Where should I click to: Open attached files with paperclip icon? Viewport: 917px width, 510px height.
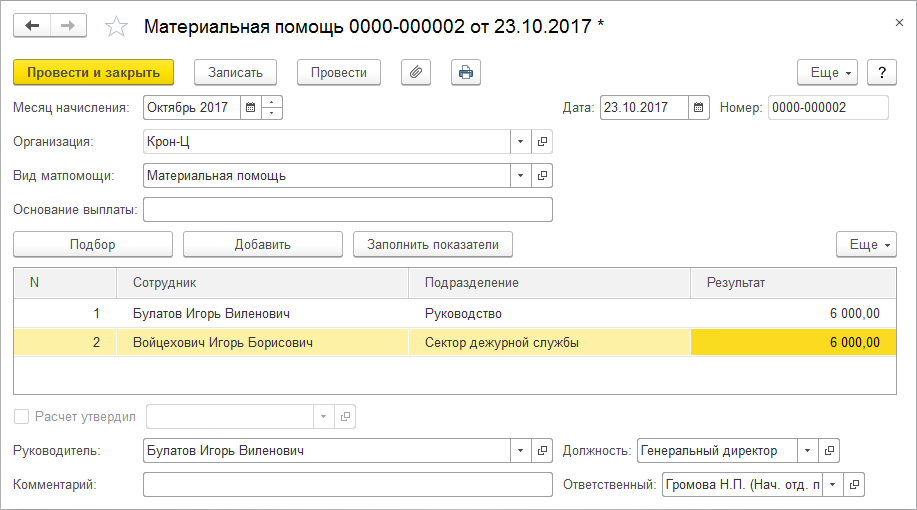pos(416,72)
